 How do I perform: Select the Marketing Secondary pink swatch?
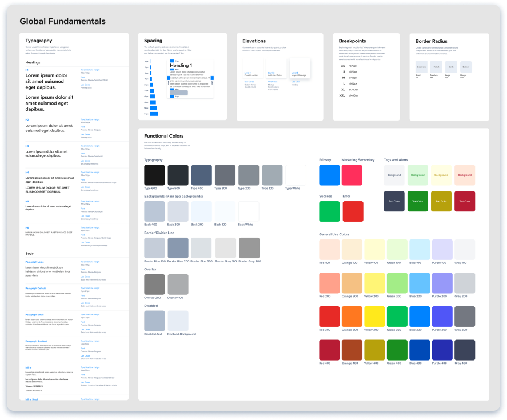[x=352, y=175]
